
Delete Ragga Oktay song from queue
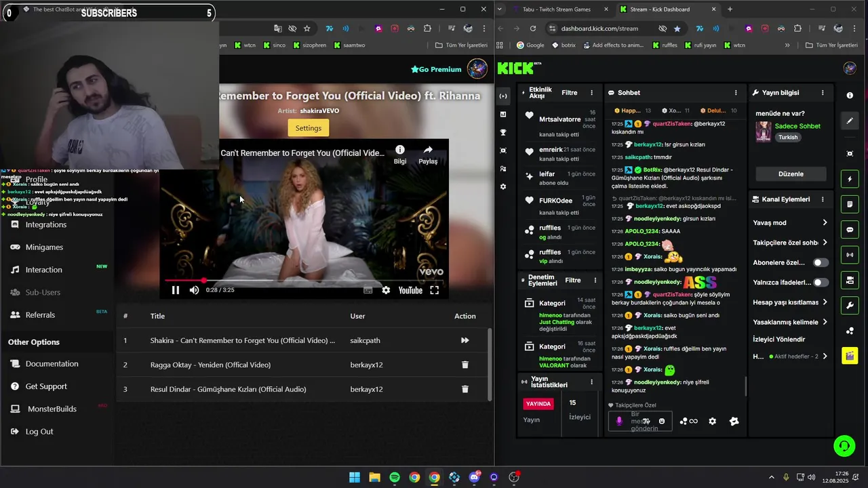(465, 365)
